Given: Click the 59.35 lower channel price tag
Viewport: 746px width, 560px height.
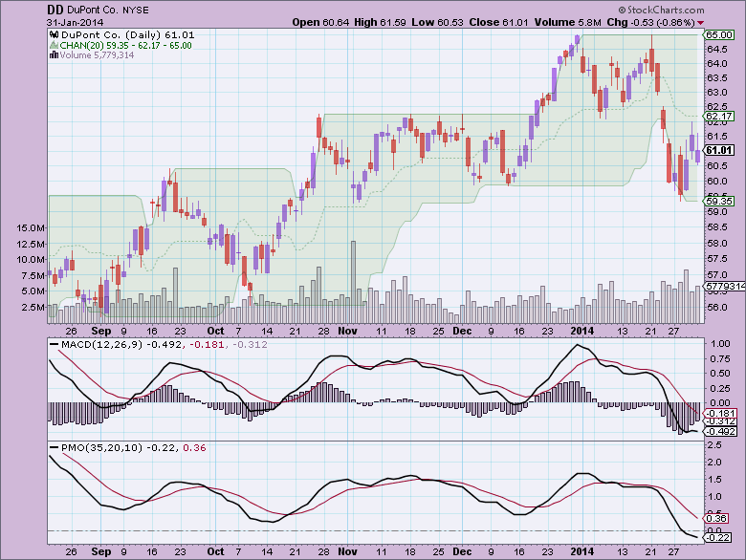Looking at the screenshot, I should click(719, 201).
